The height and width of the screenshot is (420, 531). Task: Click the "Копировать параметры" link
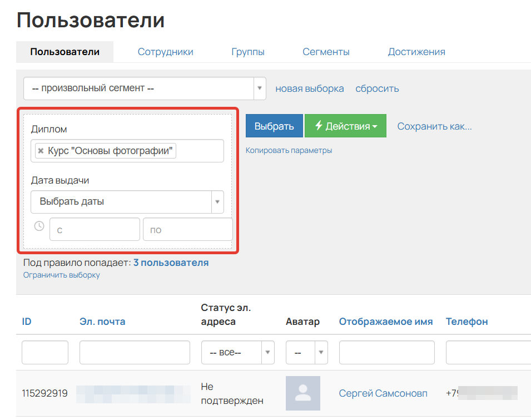289,150
